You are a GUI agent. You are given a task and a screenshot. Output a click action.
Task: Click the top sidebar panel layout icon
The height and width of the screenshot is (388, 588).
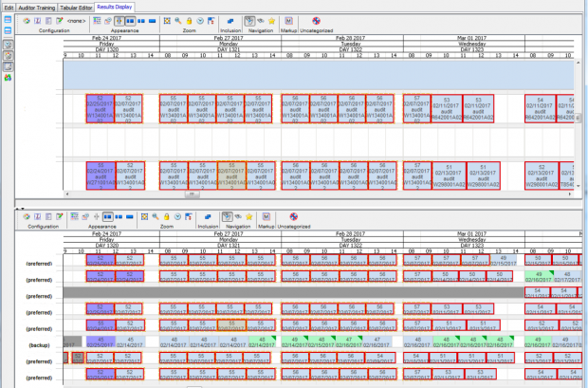(x=8, y=19)
